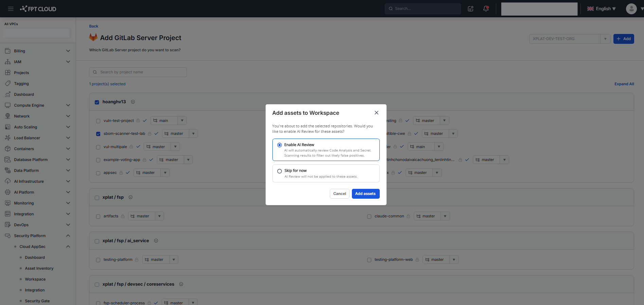Image resolution: width=644 pixels, height=305 pixels.
Task: Check the xplat / fsp group checkbox
Action: pos(97,198)
